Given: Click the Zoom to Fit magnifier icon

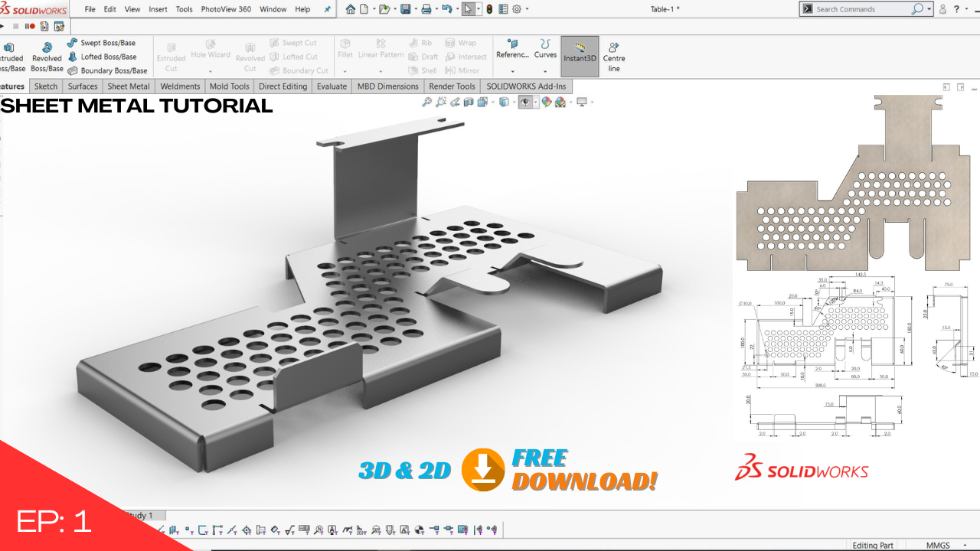Looking at the screenshot, I should pyautogui.click(x=427, y=102).
